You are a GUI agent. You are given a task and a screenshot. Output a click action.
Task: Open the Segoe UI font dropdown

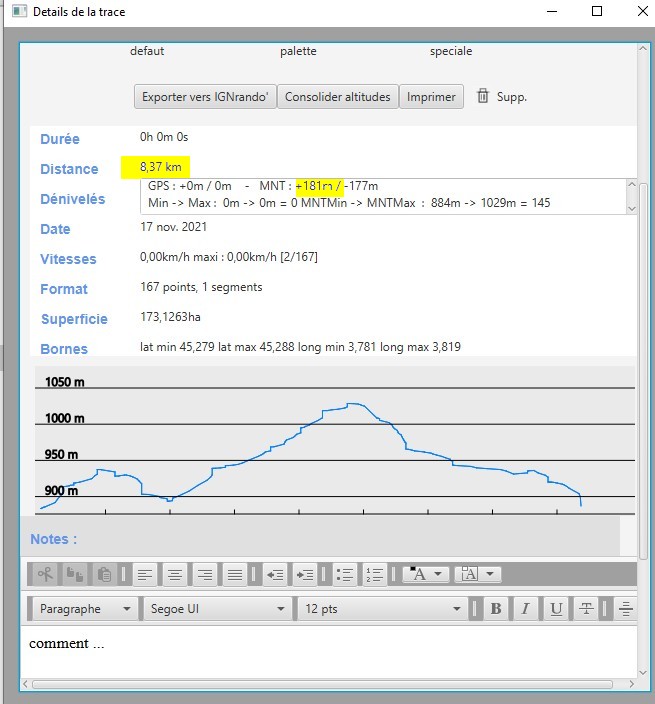(217, 608)
